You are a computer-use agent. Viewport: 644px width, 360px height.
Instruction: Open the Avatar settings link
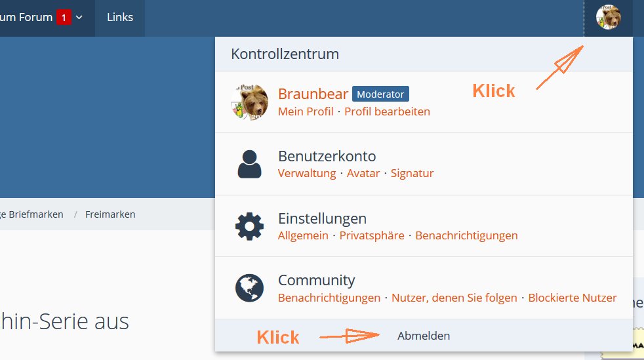tap(363, 173)
